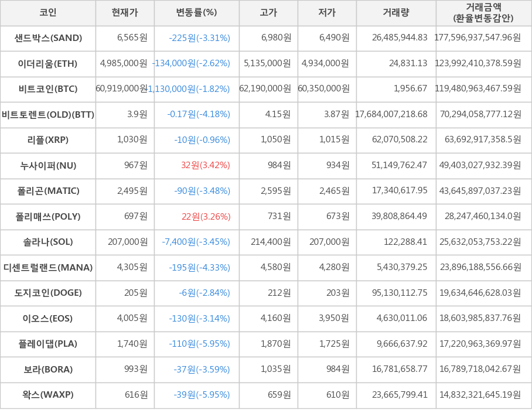The width and height of the screenshot is (532, 410).
Task: Open the 비트코인(BTC) coin entry
Action: (x=48, y=89)
